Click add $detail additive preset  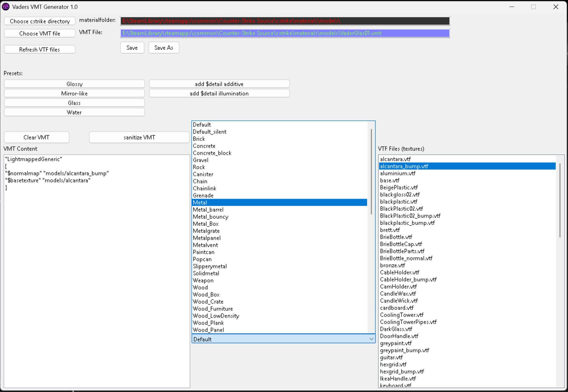219,84
